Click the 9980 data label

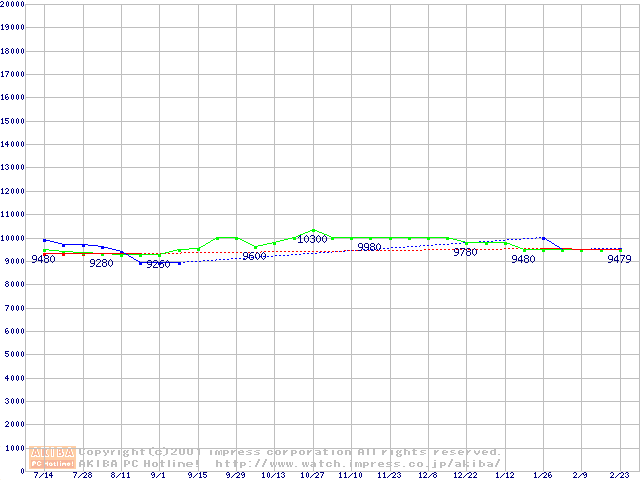point(369,247)
